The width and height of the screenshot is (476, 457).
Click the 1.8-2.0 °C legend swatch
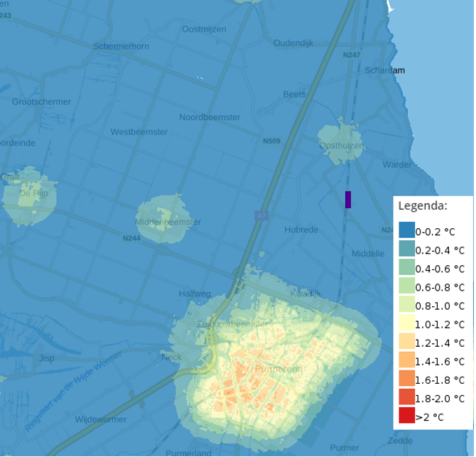pyautogui.click(x=406, y=398)
